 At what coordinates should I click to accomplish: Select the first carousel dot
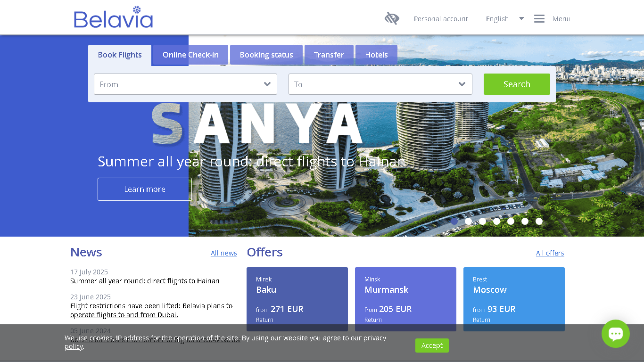454,221
